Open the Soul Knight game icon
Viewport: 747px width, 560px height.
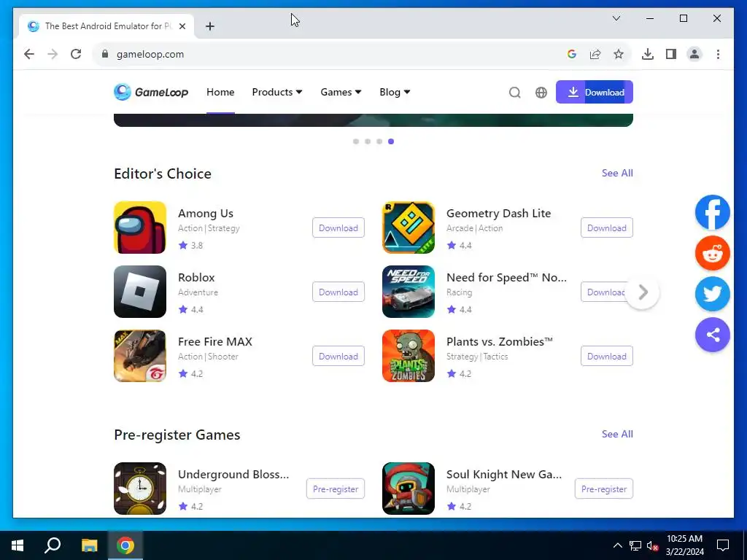[409, 489]
